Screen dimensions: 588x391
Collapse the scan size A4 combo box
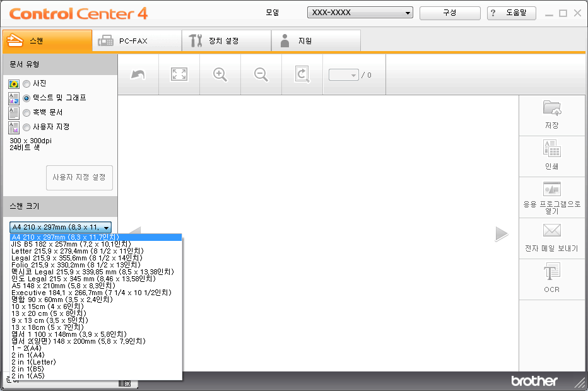[61, 227]
